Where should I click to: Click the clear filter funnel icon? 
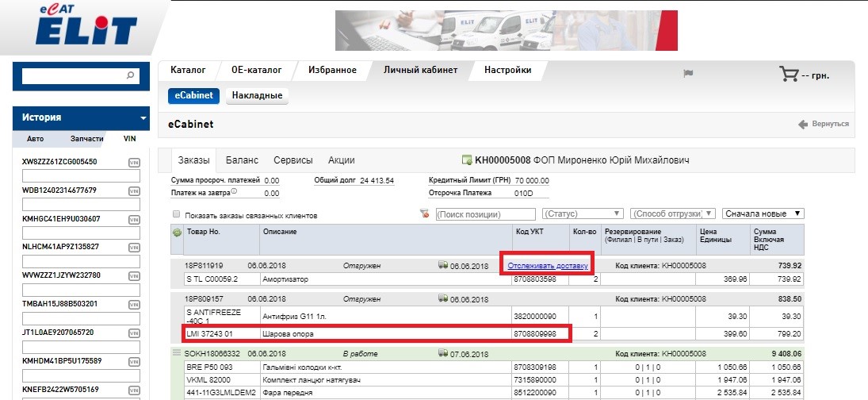pyautogui.click(x=424, y=214)
